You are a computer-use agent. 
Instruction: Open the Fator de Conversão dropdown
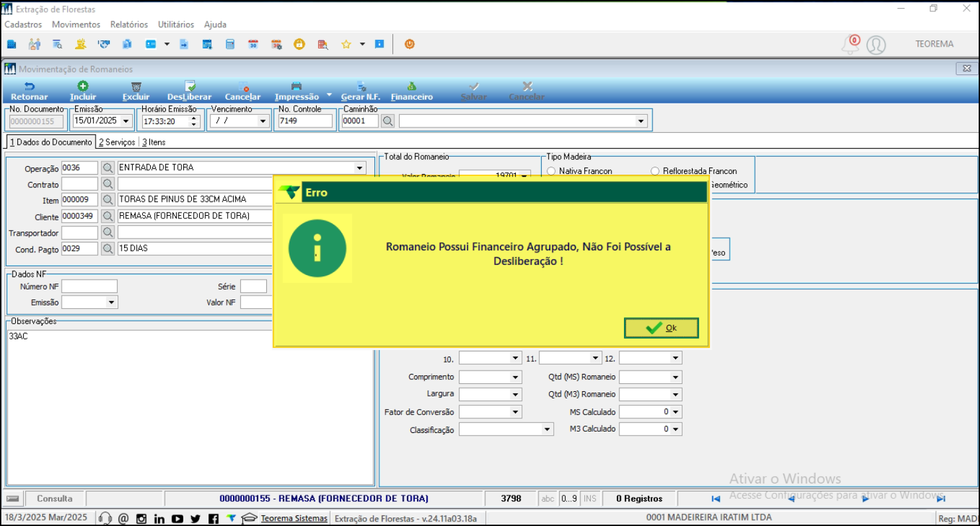pos(517,412)
